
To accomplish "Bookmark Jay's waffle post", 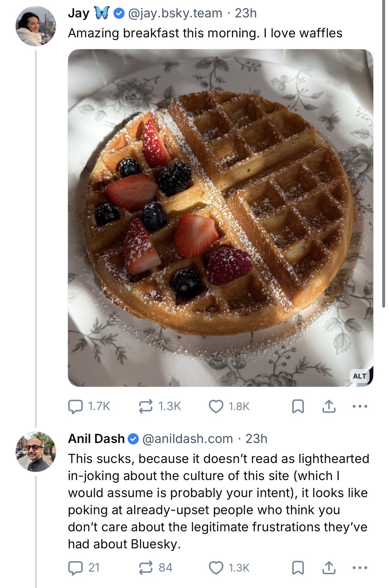I will point(298,406).
